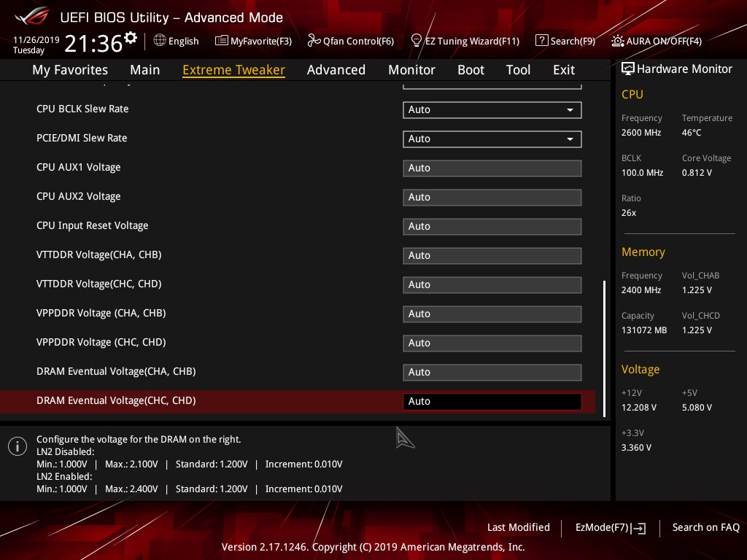Click VTTDDR Voltage(CHC, CHD) field
This screenshot has width=747, height=560.
(x=492, y=285)
